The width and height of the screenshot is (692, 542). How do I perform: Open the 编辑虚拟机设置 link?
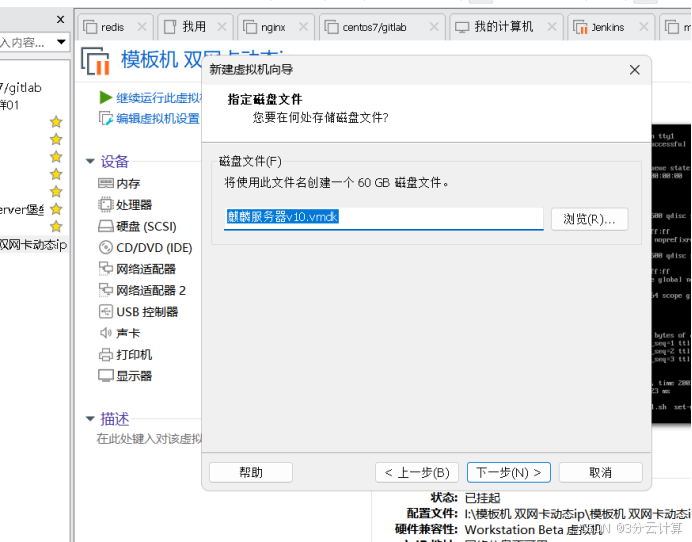point(158,118)
